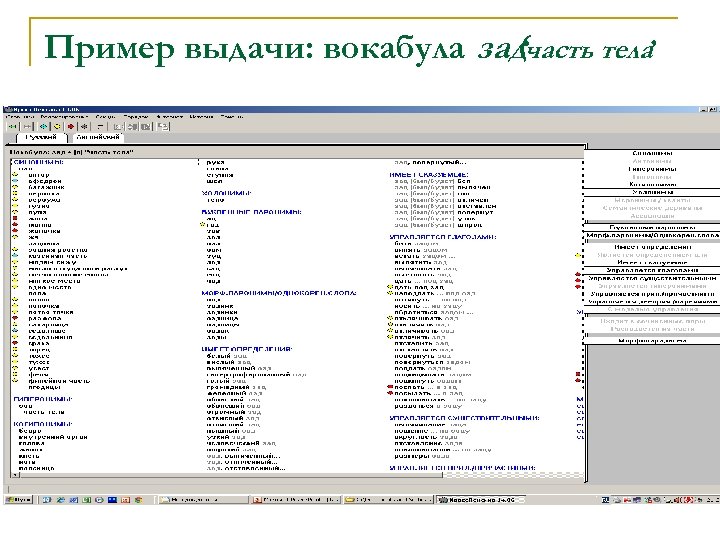Click the Когипонимы button in right panel

pos(652,185)
